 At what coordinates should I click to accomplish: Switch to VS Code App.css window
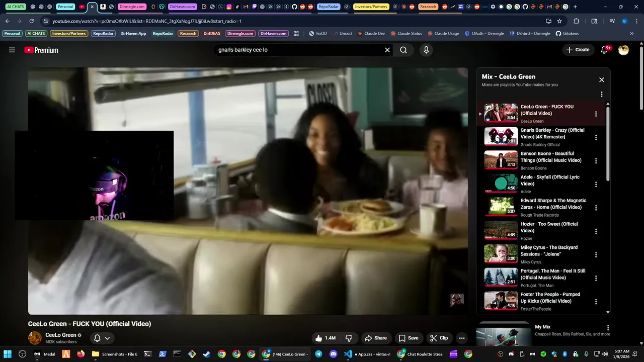pyautogui.click(x=368, y=354)
